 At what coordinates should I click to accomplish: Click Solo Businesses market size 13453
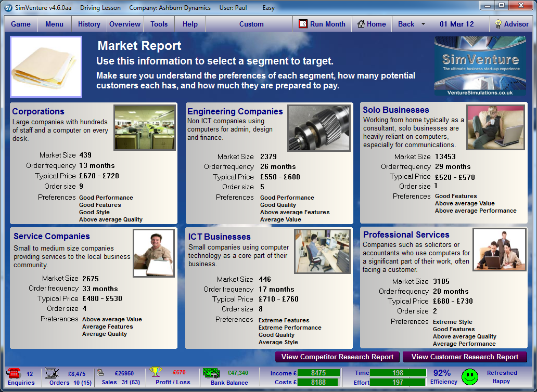pyautogui.click(x=445, y=156)
